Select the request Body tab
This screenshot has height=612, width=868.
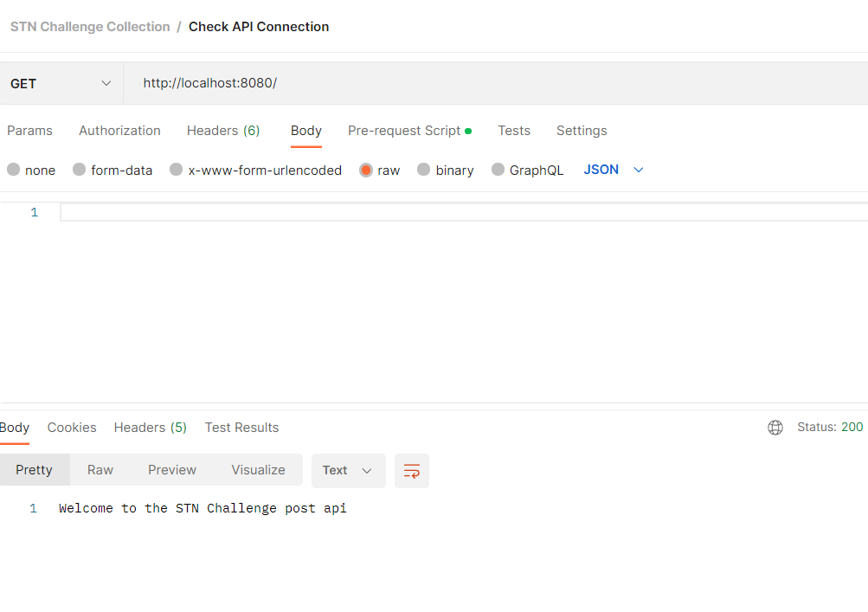tap(306, 131)
